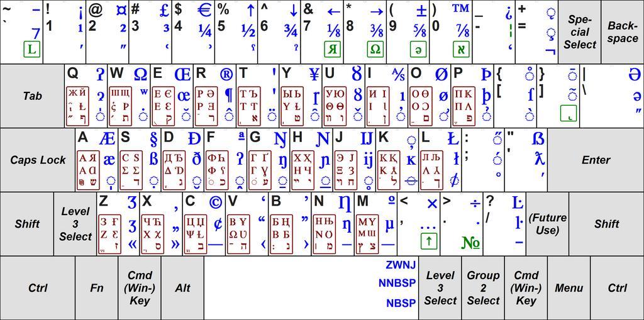Click the green up-arrow box on comma key
Screen dimensions: 644x320
(x=429, y=241)
